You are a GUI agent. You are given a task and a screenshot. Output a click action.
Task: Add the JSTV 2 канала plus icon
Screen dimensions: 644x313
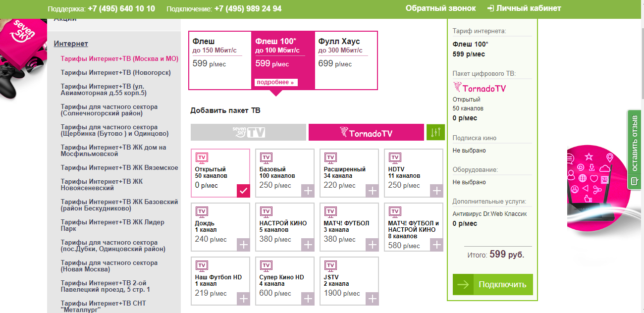tap(372, 299)
